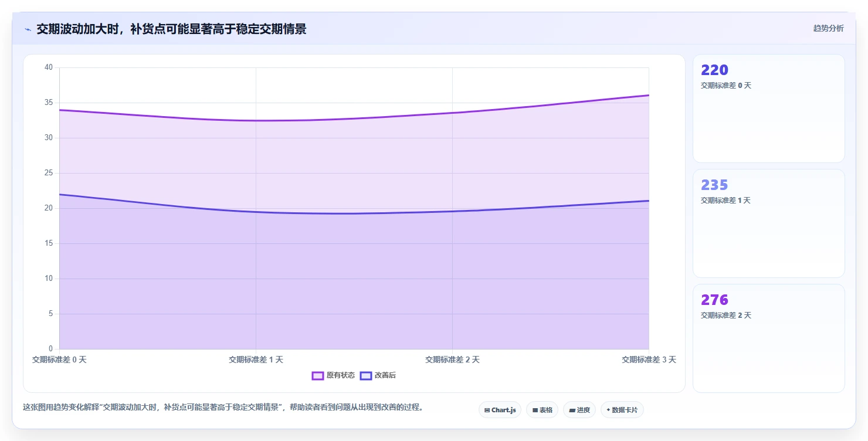Click the 进度 tag
The image size is (868, 441).
(579, 410)
